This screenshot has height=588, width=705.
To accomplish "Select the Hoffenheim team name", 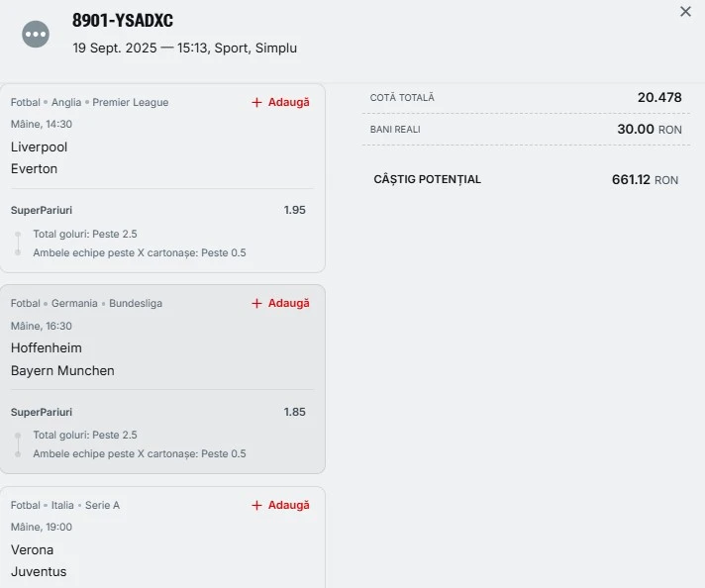I will coord(47,347).
